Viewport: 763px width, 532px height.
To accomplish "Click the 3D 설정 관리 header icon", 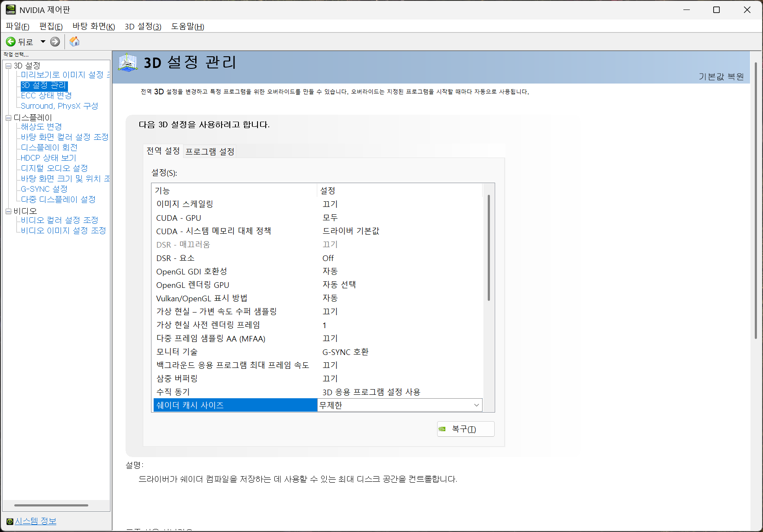I will [x=128, y=62].
